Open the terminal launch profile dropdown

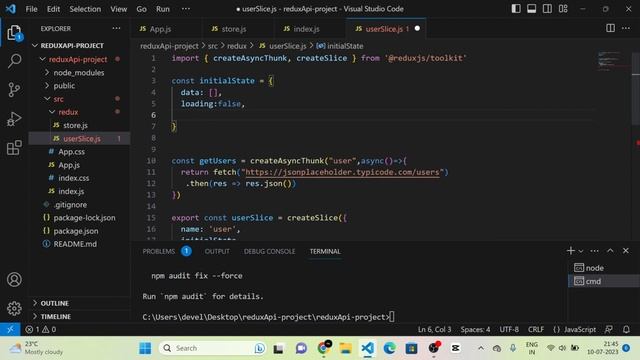[581, 251]
